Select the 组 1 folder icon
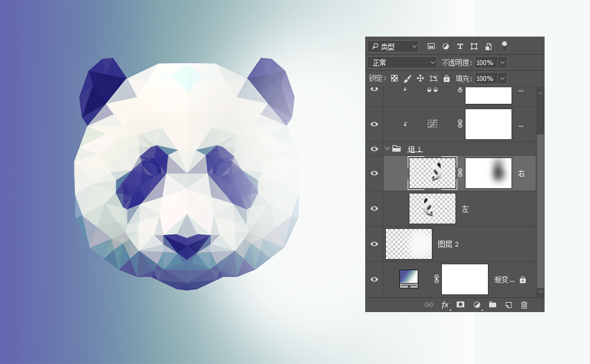This screenshot has height=364, width=590. [x=396, y=148]
